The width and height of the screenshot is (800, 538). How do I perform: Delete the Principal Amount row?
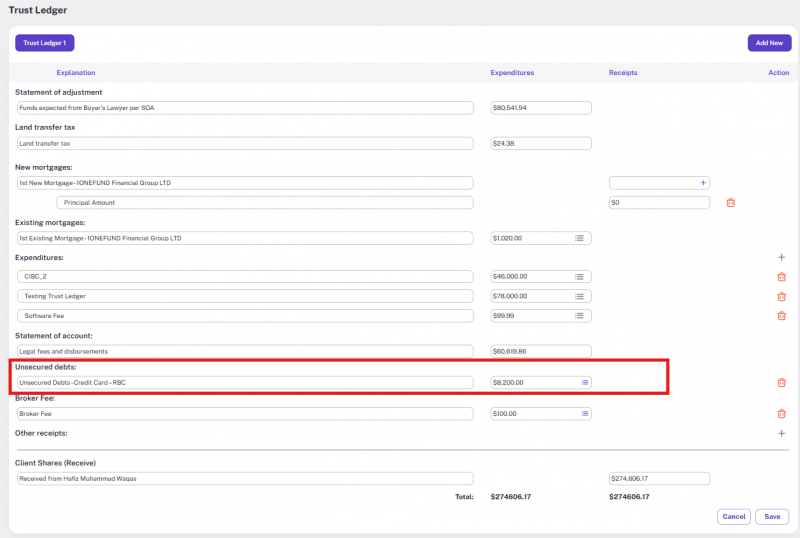pyautogui.click(x=730, y=203)
